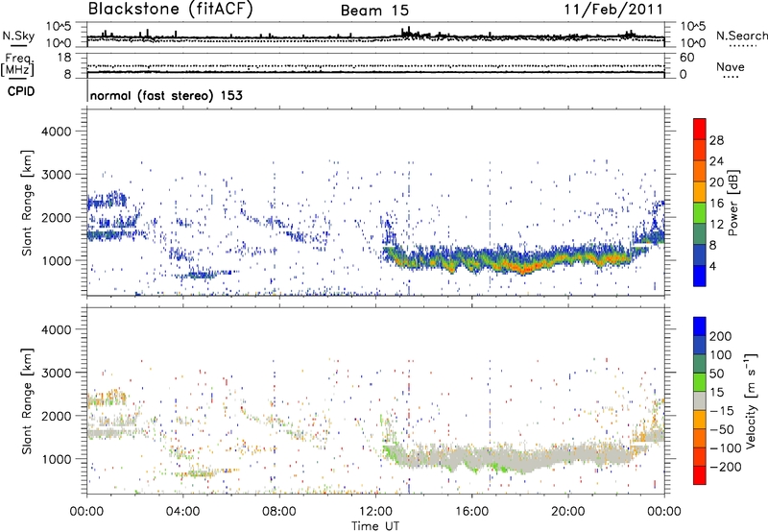Click the '16:00' time axis label

pos(471,512)
